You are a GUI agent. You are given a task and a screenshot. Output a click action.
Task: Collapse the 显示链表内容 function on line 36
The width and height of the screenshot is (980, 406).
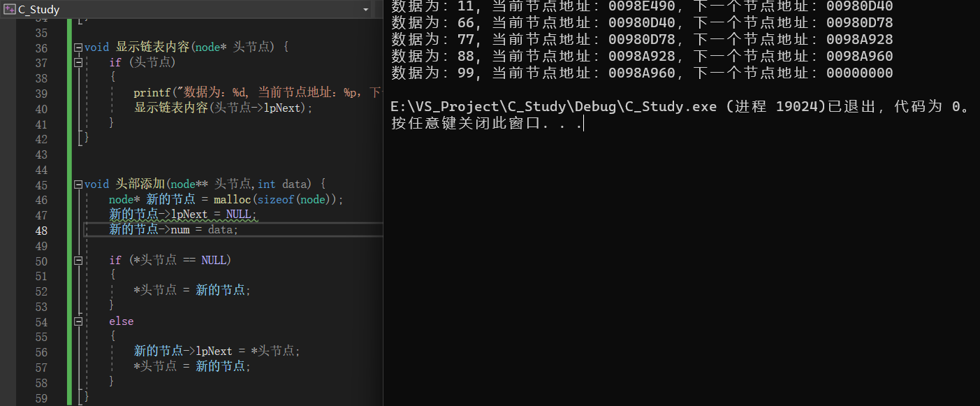coord(78,47)
